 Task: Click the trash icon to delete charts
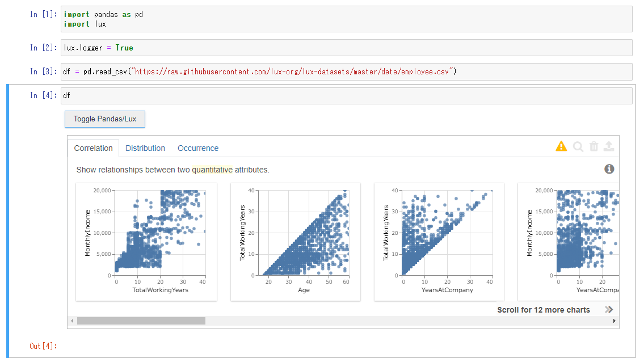594,146
